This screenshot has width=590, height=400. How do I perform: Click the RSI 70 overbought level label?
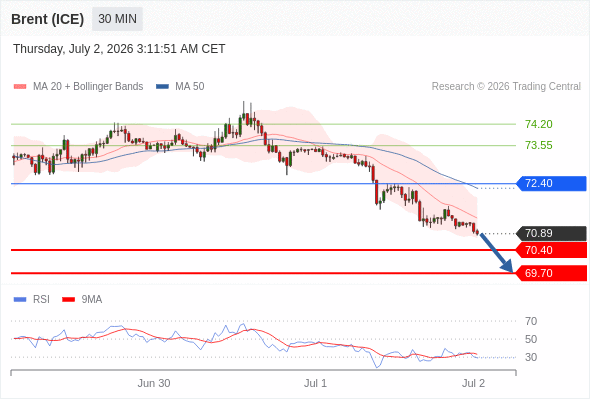(531, 321)
